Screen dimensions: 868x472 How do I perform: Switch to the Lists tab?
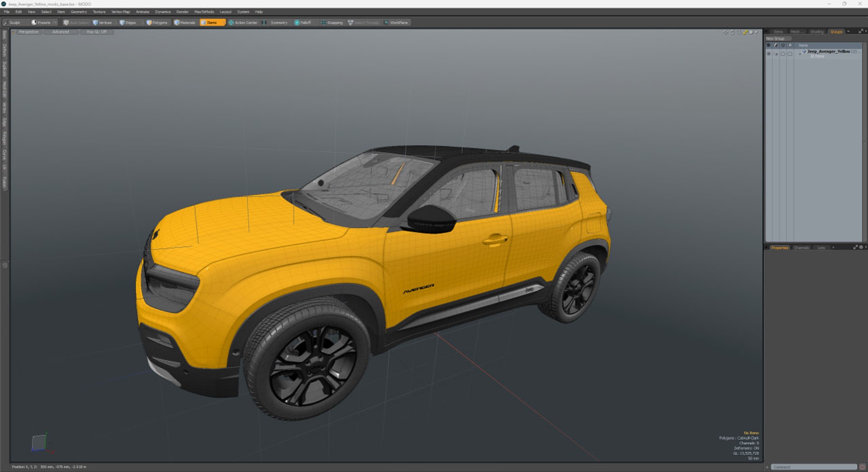click(821, 248)
